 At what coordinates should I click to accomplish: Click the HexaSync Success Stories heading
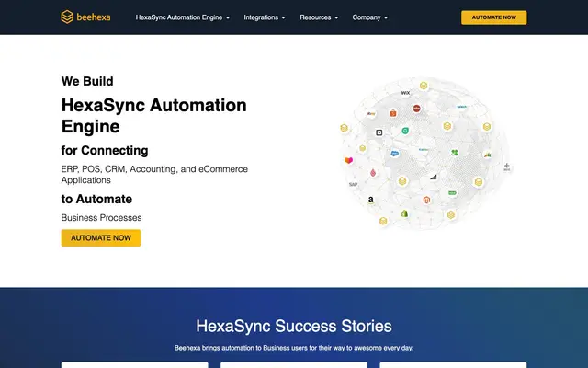294,326
